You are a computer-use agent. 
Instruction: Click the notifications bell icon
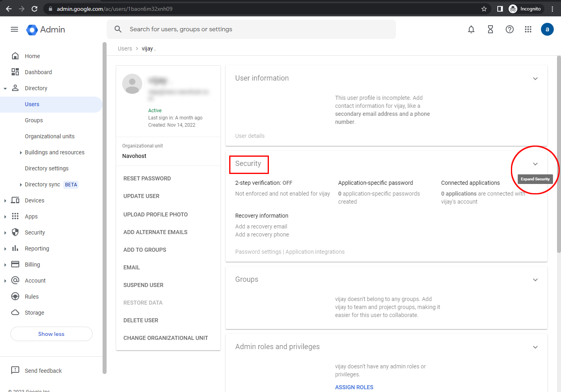click(x=471, y=29)
